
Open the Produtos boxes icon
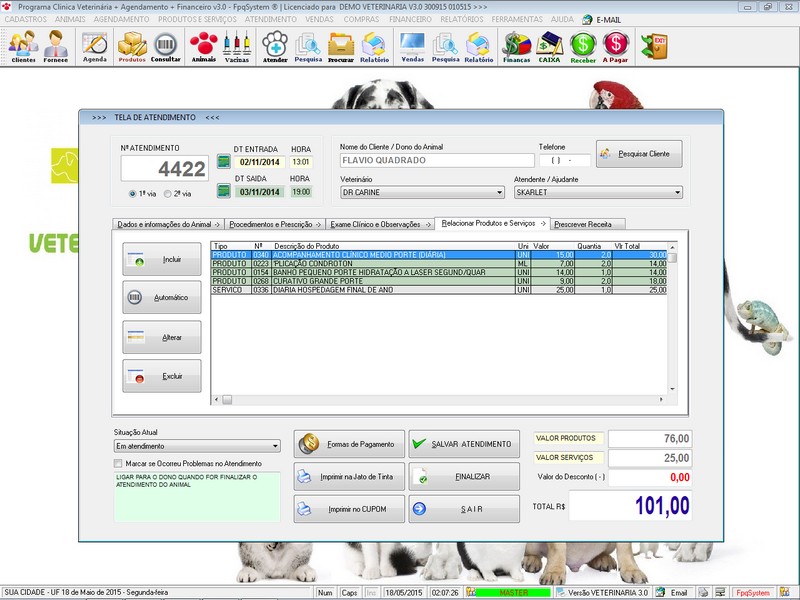(x=132, y=46)
